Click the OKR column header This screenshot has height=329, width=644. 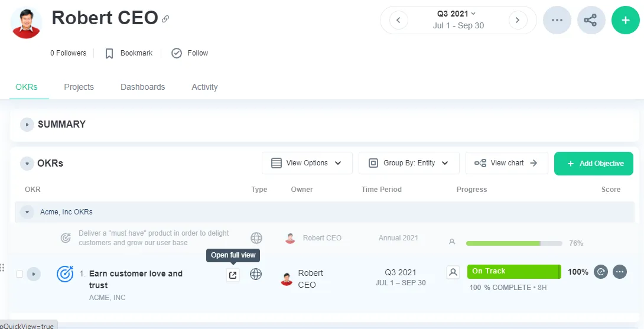(32, 190)
